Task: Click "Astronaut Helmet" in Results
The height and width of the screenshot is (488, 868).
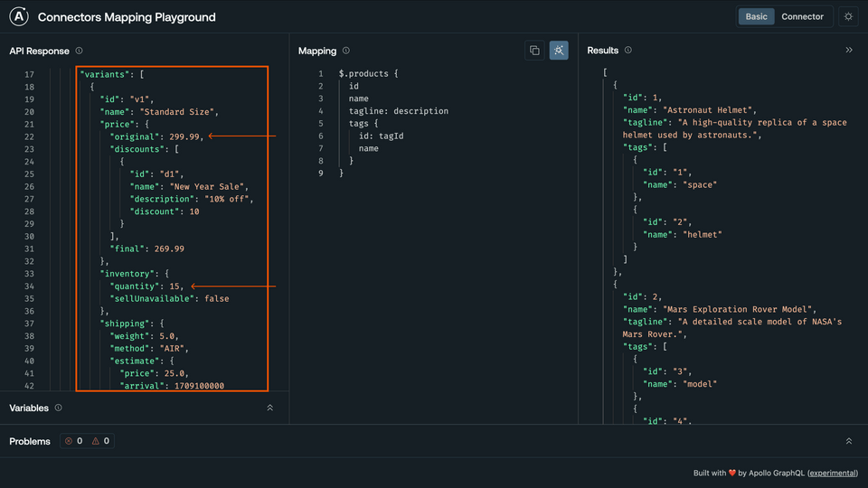Action: tap(707, 110)
